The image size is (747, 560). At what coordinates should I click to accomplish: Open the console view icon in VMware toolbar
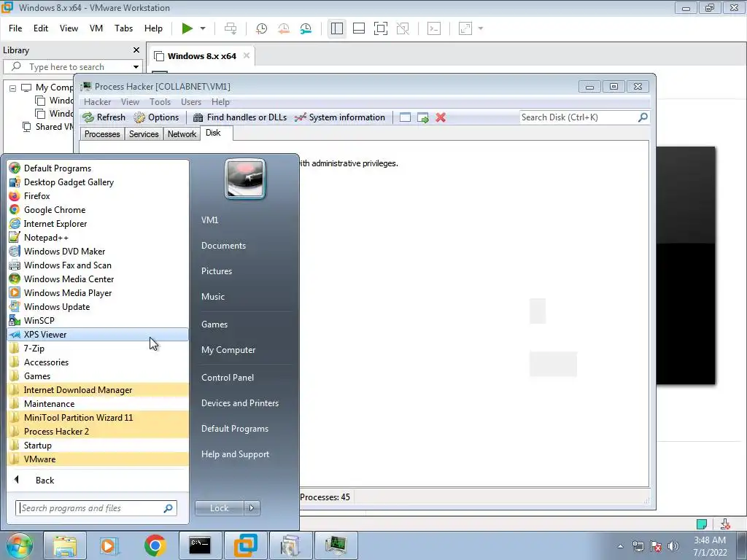tap(434, 28)
